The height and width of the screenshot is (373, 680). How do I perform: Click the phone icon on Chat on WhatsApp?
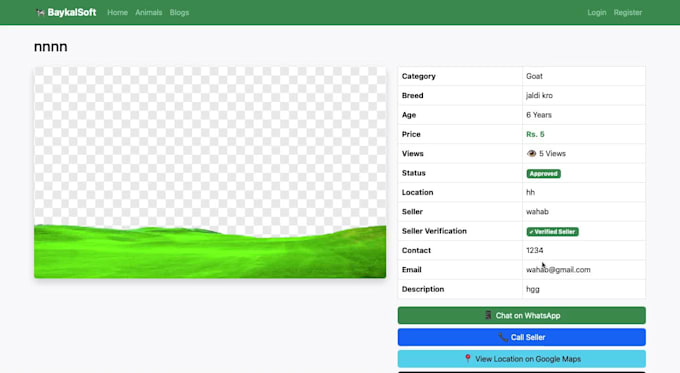pos(488,315)
